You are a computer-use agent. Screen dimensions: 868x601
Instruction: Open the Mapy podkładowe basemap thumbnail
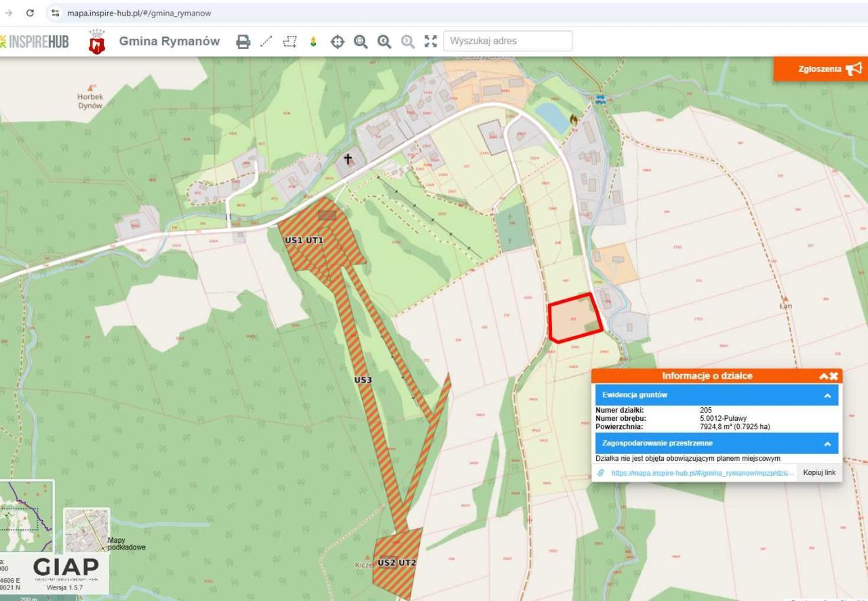pos(86,530)
